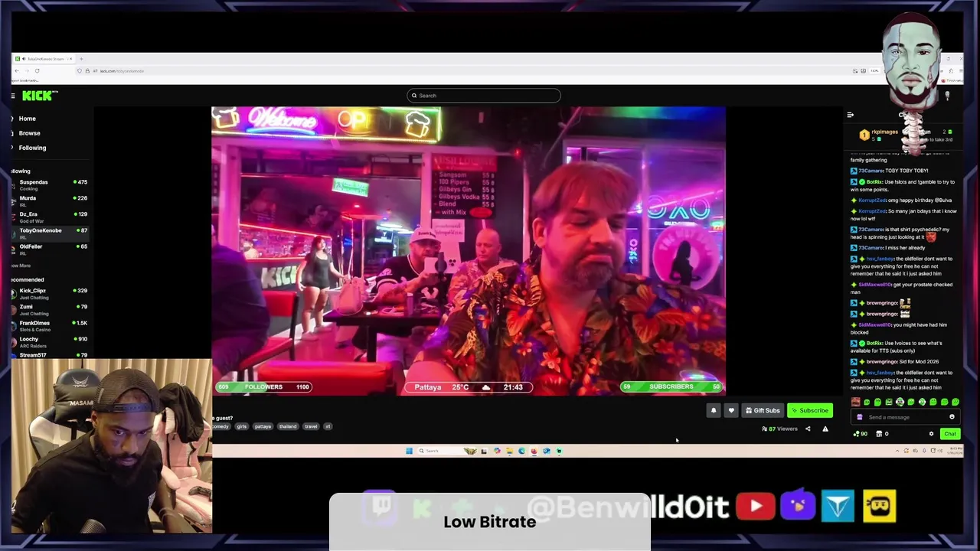Open Kick_Clipz recommended channel
Screen dimensions: 980x551
[51, 293]
